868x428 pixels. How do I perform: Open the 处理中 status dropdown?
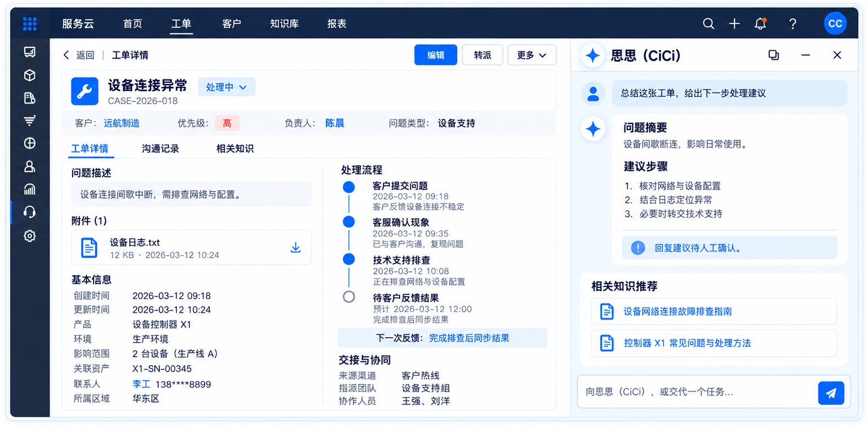[x=227, y=87]
